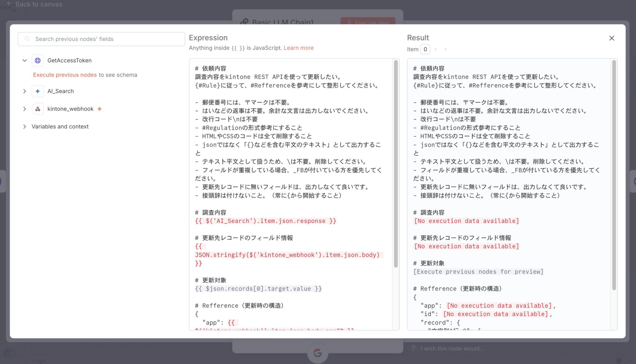Click the lightning bolt trigger icon

(x=99, y=109)
